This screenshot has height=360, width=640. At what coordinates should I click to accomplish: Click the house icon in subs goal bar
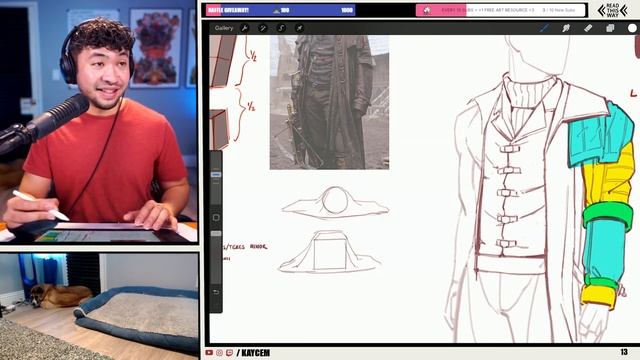(427, 10)
